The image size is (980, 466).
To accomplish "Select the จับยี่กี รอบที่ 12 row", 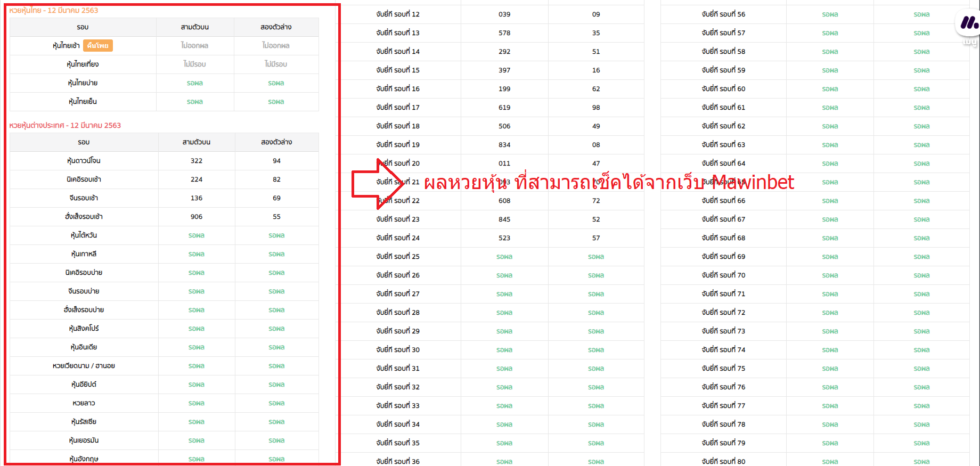I will pyautogui.click(x=397, y=14).
